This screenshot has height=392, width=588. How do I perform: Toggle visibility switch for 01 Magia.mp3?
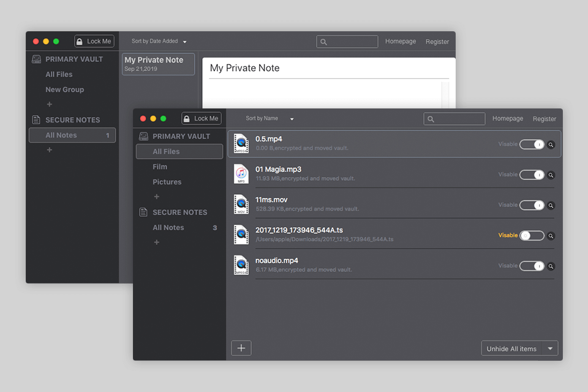(532, 175)
